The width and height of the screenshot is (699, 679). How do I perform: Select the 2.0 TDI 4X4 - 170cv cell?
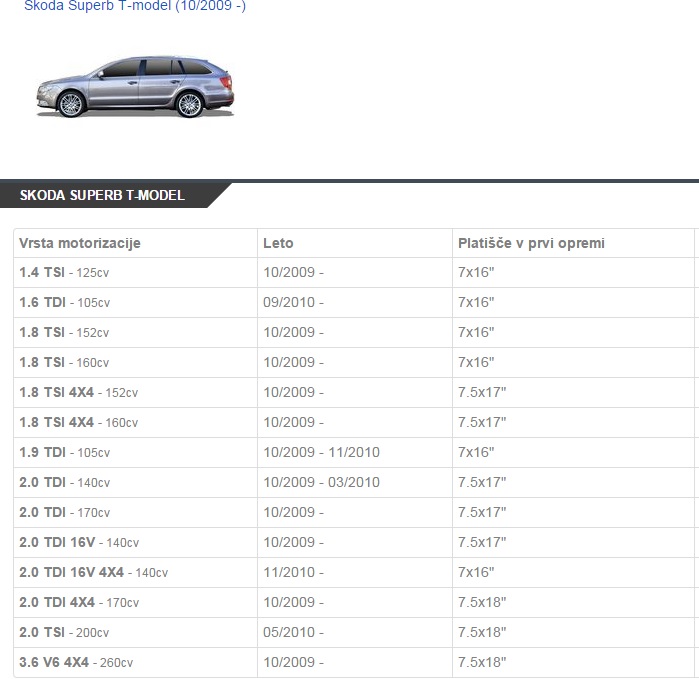(x=136, y=602)
